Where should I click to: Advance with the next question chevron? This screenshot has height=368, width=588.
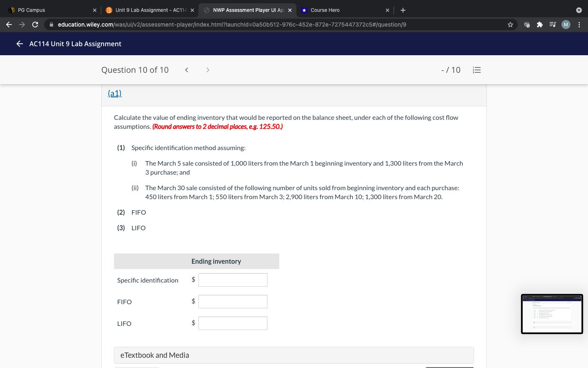(x=207, y=70)
